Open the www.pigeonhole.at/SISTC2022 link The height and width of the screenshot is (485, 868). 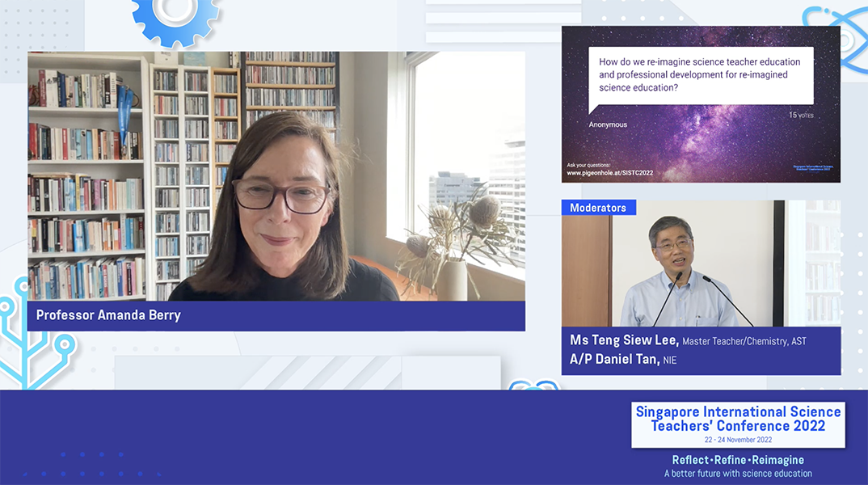609,173
